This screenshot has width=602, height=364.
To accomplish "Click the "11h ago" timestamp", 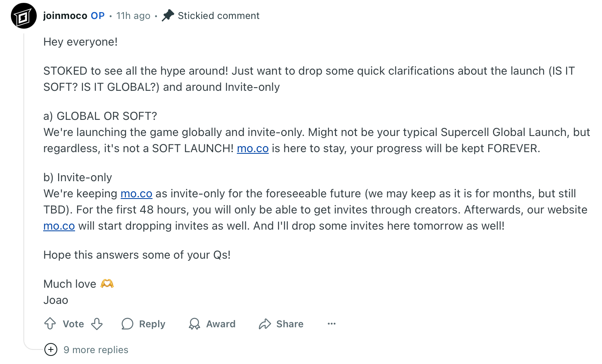I will point(133,16).
